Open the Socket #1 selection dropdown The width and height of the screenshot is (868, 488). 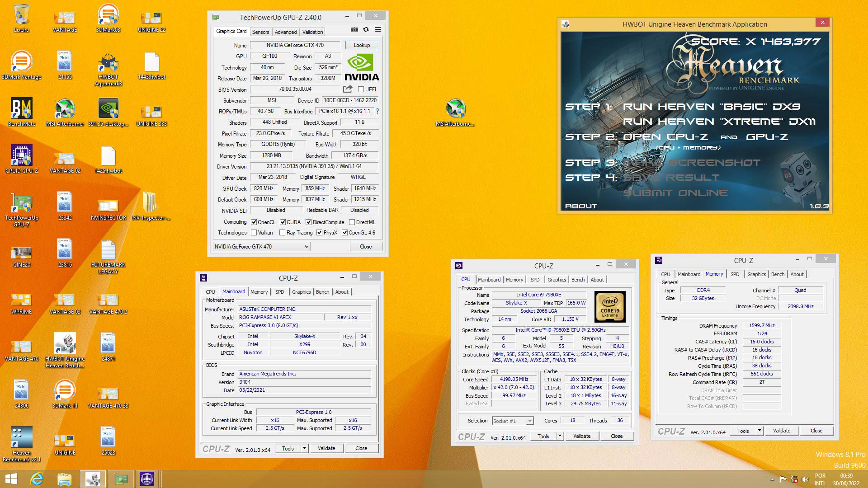pyautogui.click(x=513, y=421)
